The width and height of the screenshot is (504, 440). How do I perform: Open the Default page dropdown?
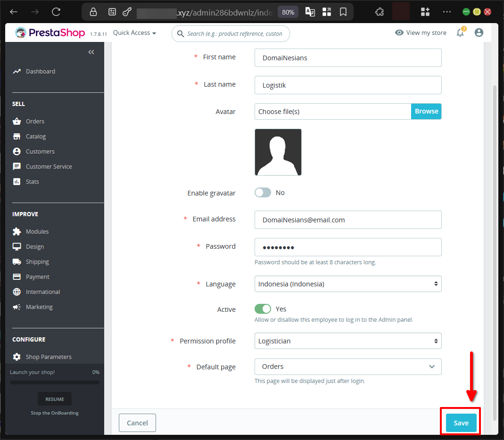347,367
